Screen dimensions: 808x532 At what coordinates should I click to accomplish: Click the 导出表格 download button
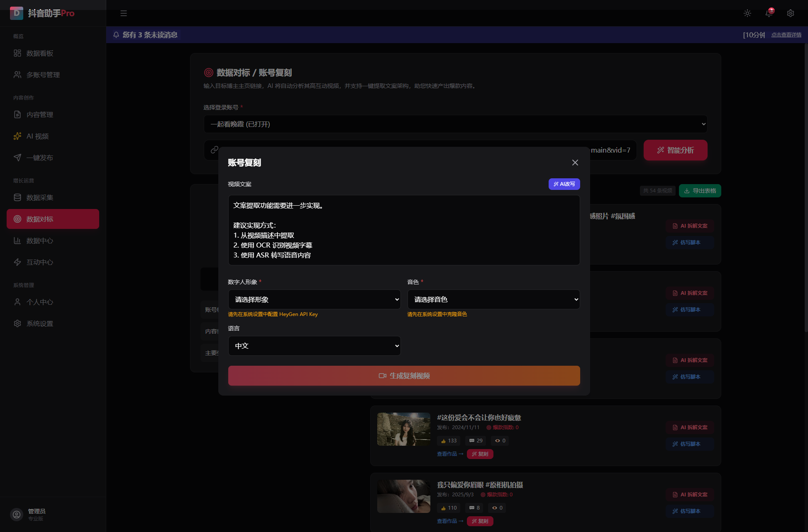tap(700, 191)
